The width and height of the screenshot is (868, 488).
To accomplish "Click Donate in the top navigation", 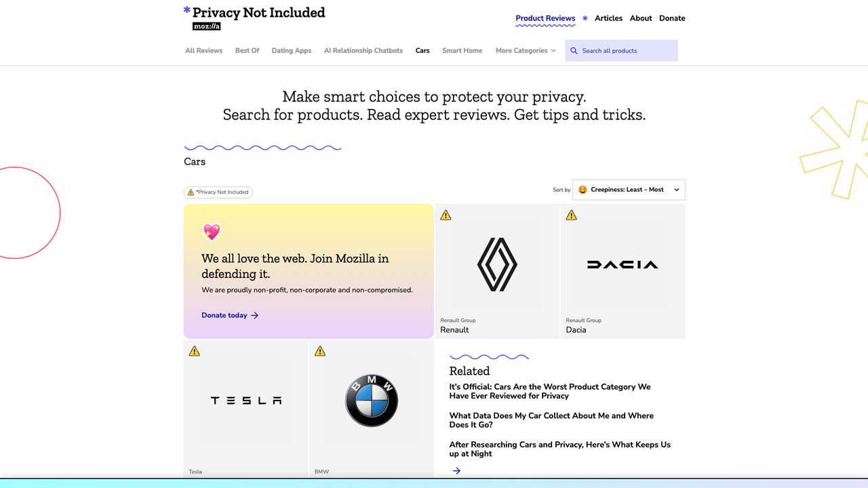I will pos(672,18).
